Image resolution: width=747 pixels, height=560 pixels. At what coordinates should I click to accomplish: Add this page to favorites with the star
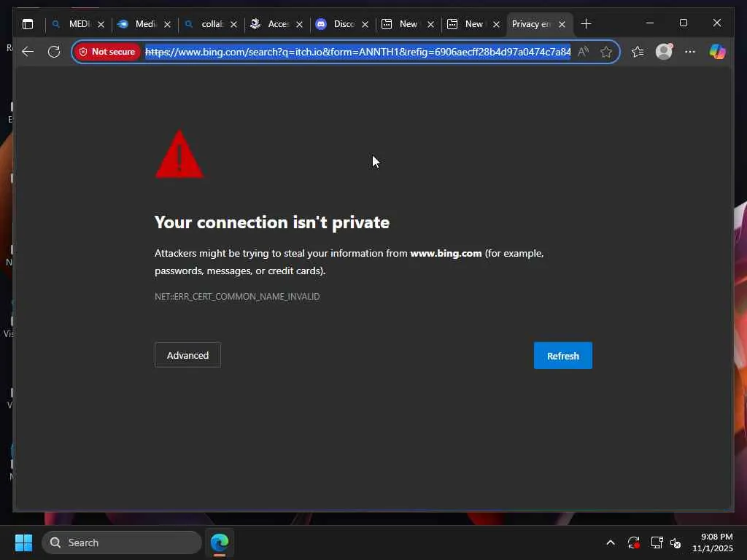[x=606, y=52]
